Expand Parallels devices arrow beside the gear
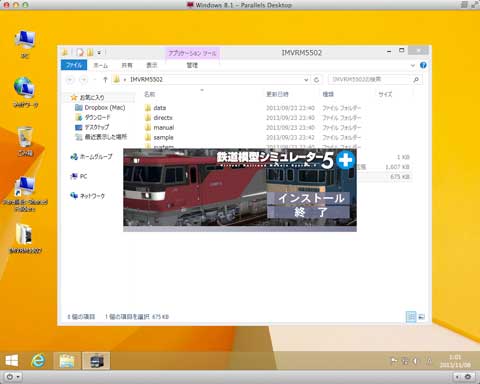The height and width of the screenshot is (384, 480). click(457, 377)
